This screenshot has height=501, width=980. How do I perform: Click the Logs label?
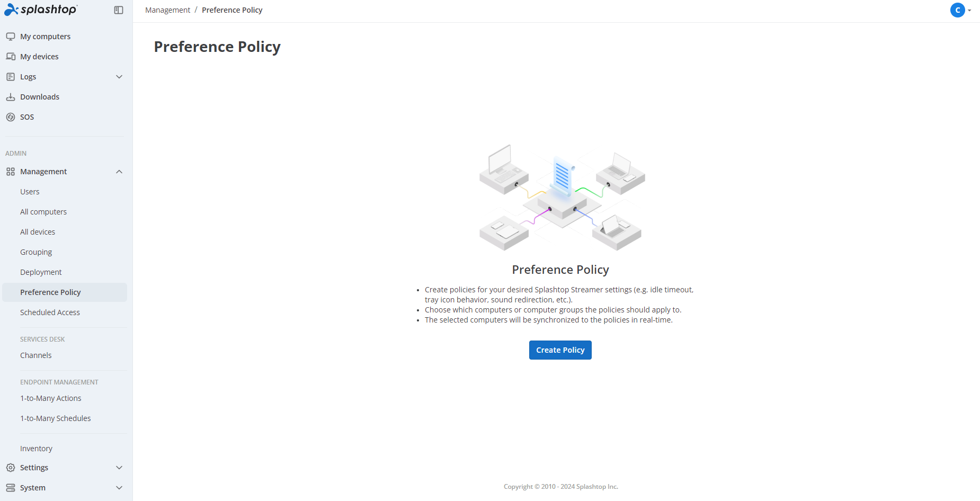pos(28,77)
